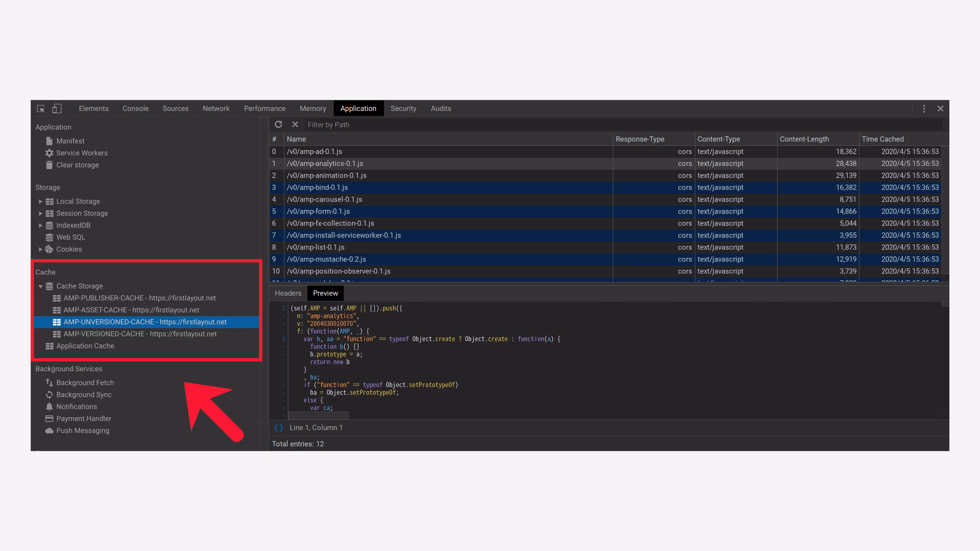
Task: Switch to the Sources tab
Action: click(x=175, y=109)
